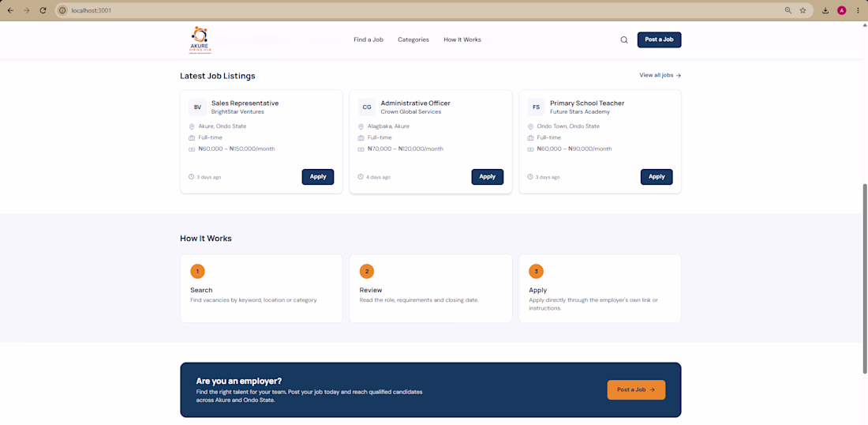This screenshot has height=425, width=868.
Task: Open the Find a Job nav item
Action: 369,40
